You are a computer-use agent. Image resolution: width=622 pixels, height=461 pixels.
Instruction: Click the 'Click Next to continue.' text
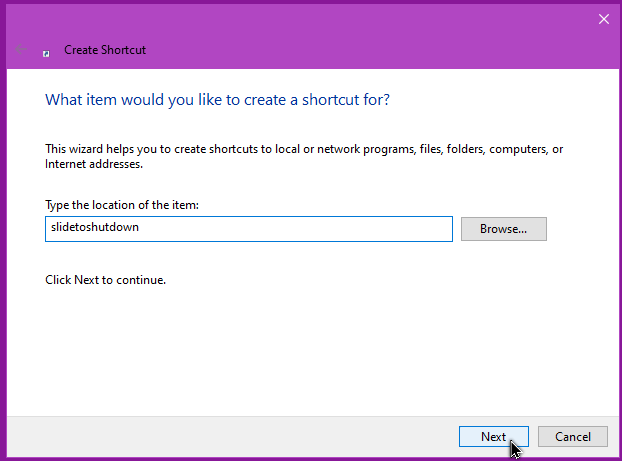106,280
